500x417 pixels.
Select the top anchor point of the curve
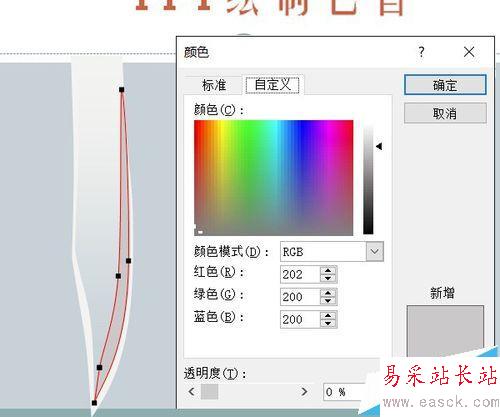point(122,89)
